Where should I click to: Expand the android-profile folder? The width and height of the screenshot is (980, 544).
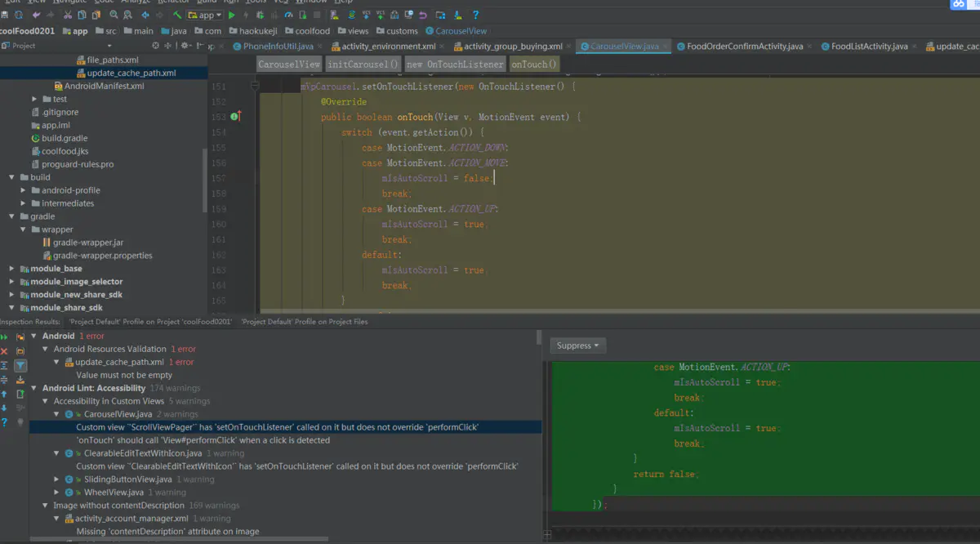(x=24, y=190)
